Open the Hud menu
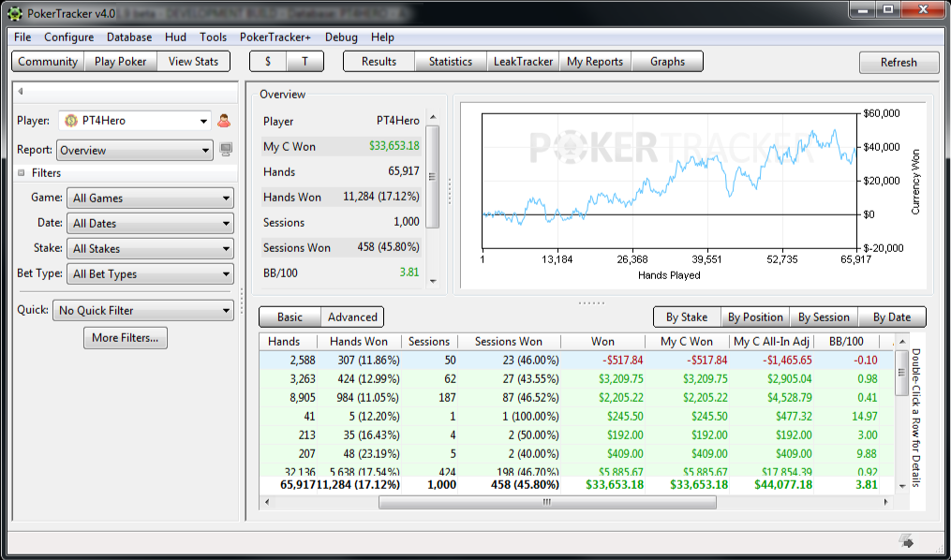Screen dimensions: 951x560 (175, 37)
